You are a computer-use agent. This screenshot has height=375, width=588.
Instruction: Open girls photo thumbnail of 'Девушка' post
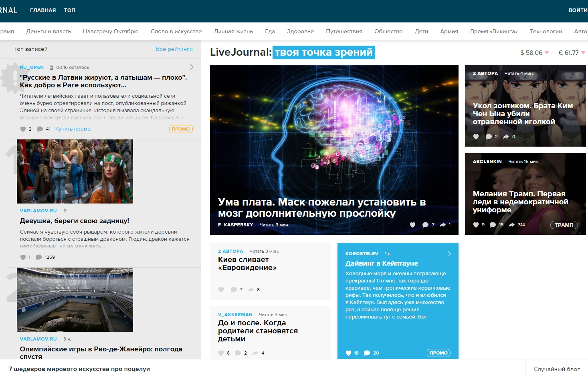75,171
